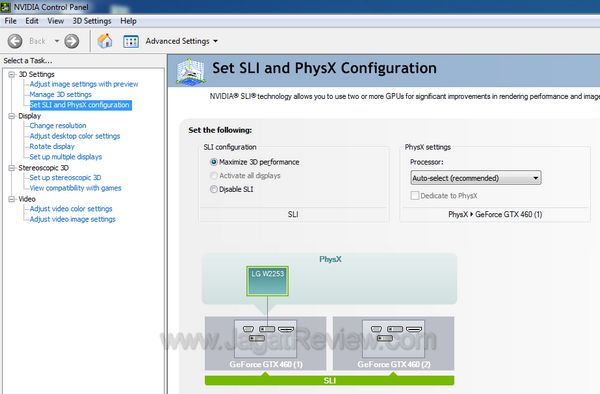
Task: Select Disable SLI radio button
Action: point(214,189)
